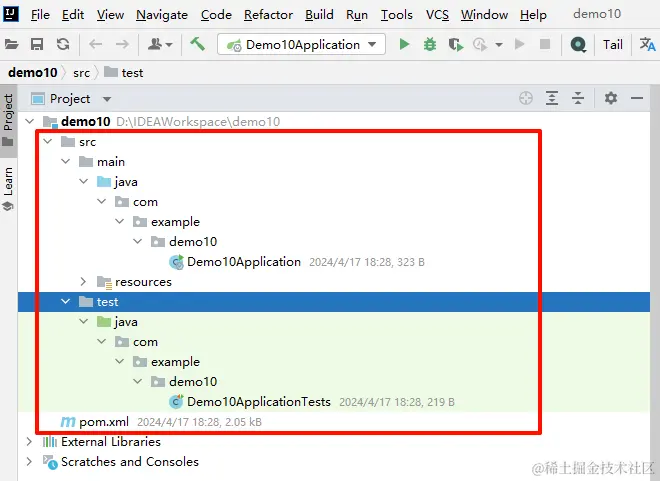Viewport: 660px width, 481px height.
Task: Expand the resources folder chevron
Action: 83,281
